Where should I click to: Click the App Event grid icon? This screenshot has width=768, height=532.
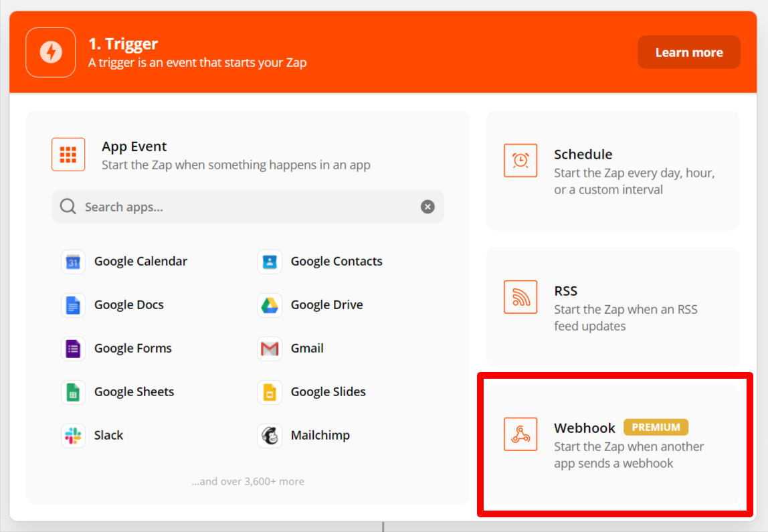coord(68,155)
